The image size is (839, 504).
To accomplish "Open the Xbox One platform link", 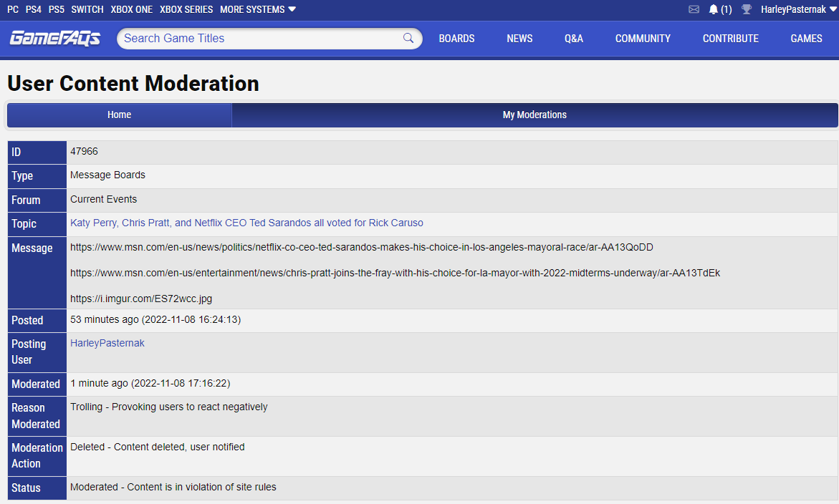I will tap(132, 9).
